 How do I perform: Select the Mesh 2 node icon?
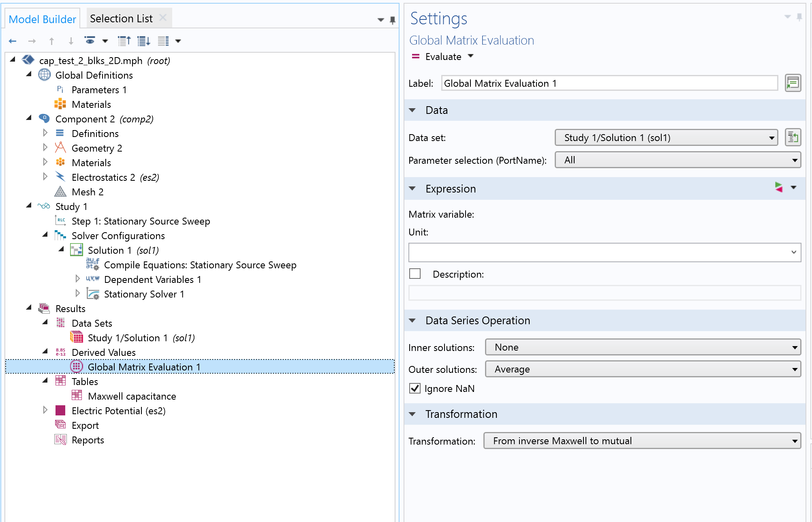(60, 192)
